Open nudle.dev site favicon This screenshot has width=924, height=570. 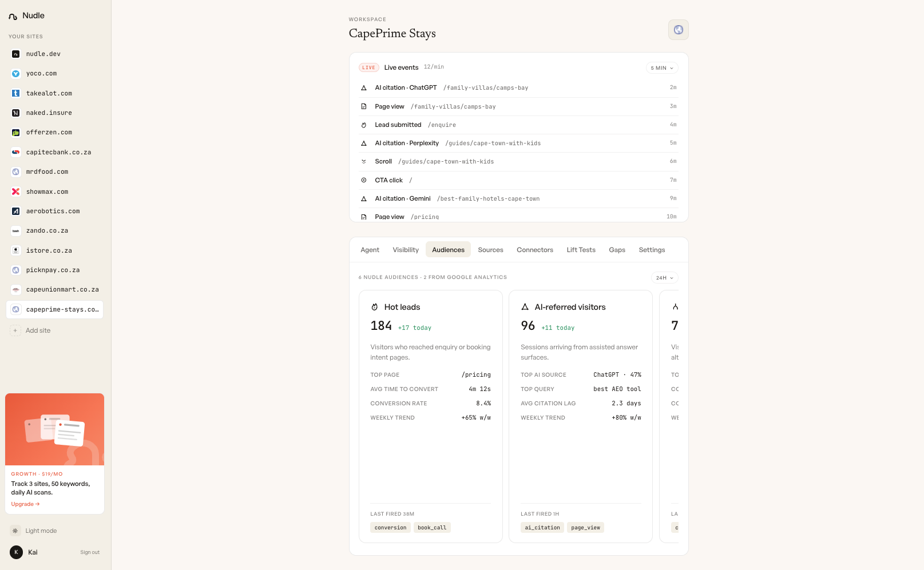point(16,54)
